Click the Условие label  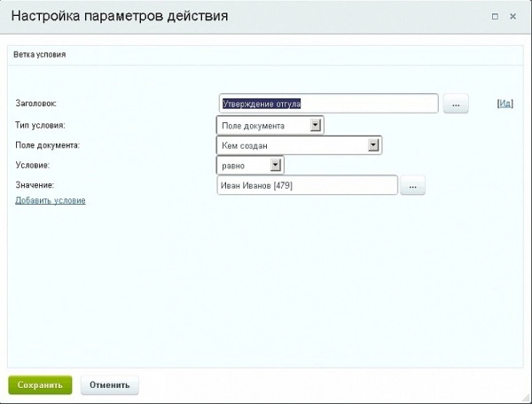pos(32,166)
